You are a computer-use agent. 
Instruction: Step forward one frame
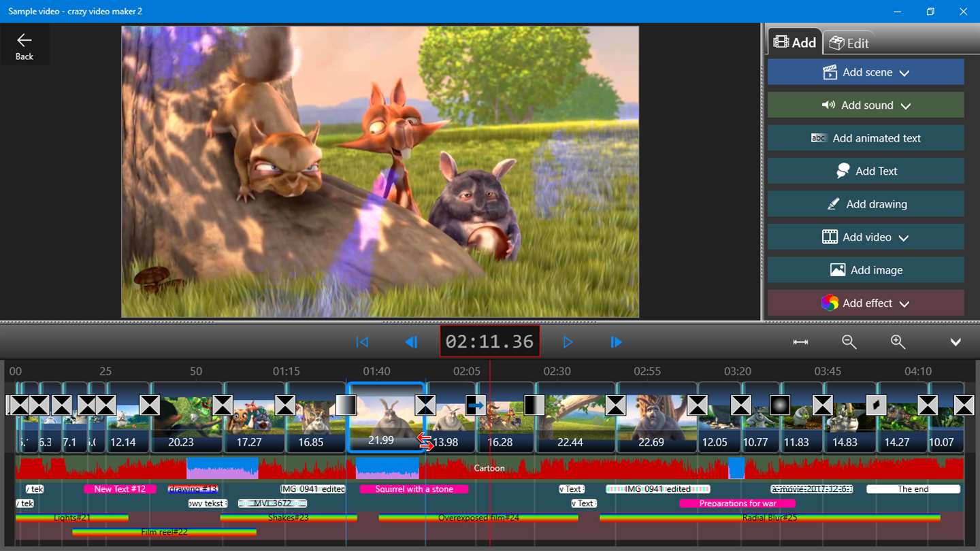[x=617, y=342]
